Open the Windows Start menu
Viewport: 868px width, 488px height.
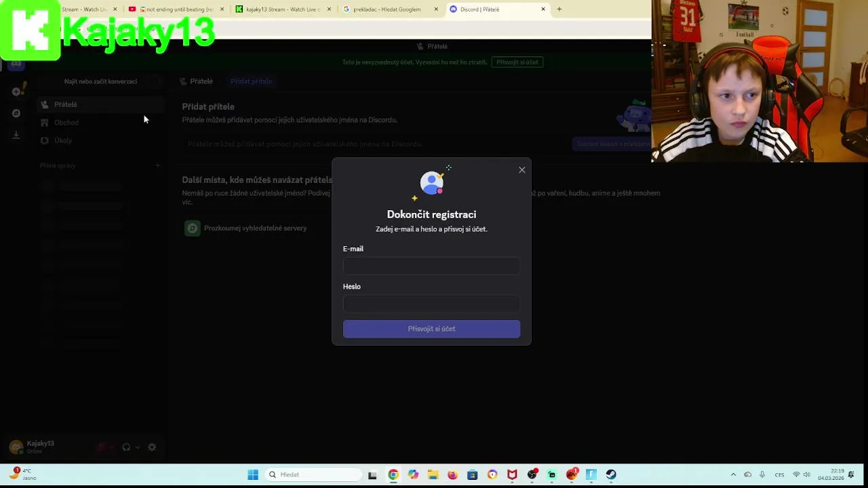pos(253,474)
